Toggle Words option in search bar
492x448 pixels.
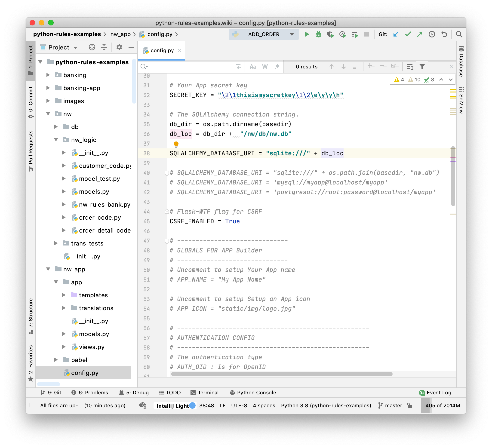point(265,67)
